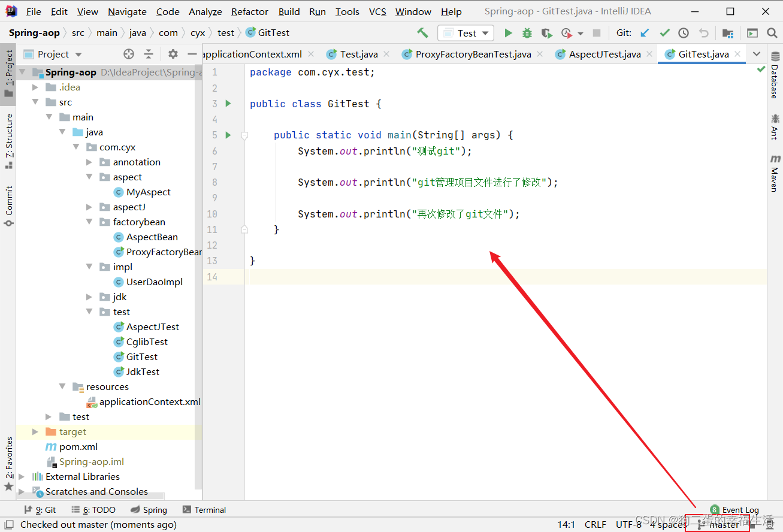Expand External Libraries node
This screenshot has height=532, width=783.
pyautogui.click(x=22, y=476)
